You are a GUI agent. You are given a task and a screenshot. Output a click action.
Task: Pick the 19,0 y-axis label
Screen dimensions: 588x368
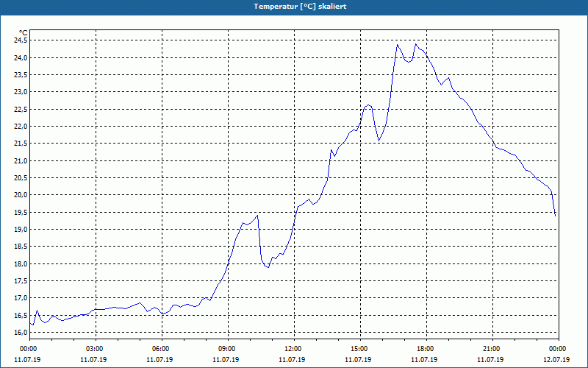point(21,229)
